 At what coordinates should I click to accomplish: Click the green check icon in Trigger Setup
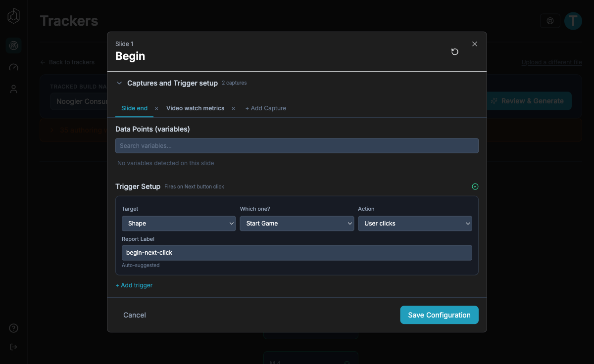475,186
